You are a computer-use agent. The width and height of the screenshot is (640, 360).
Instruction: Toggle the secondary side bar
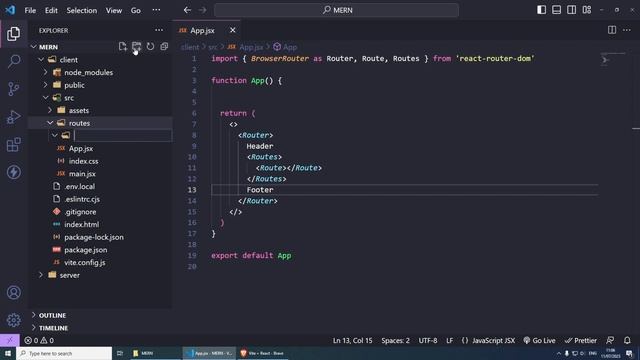(571, 10)
